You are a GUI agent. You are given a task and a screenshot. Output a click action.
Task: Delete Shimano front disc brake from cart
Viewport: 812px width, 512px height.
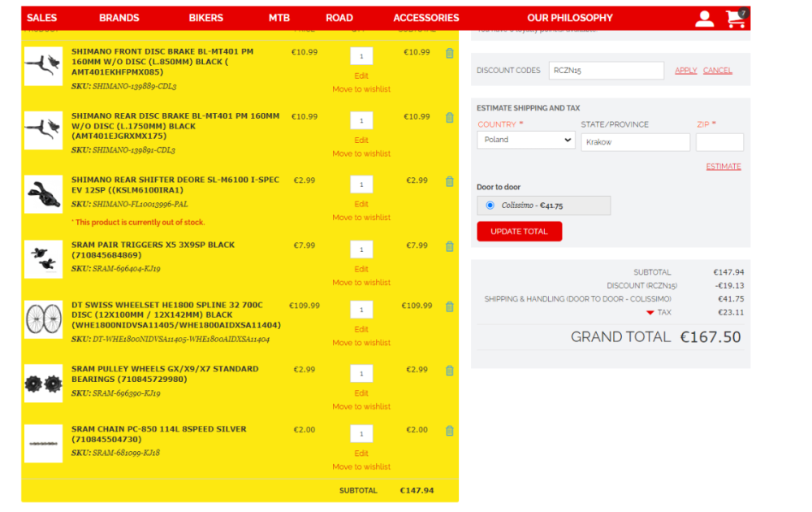point(450,53)
